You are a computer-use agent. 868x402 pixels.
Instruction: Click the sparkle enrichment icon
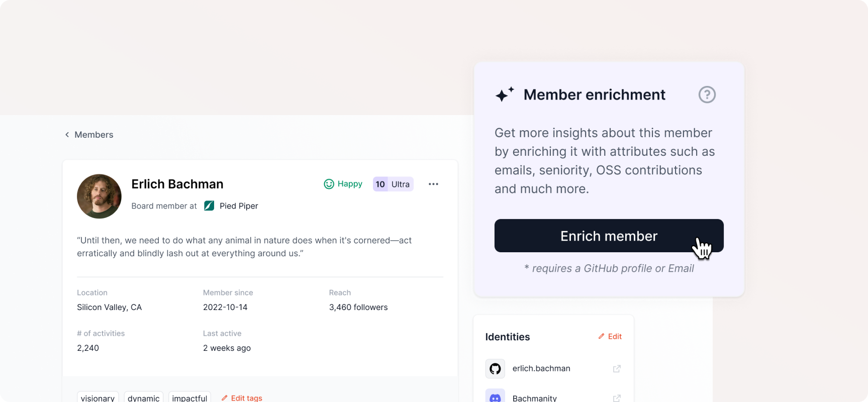click(x=505, y=94)
